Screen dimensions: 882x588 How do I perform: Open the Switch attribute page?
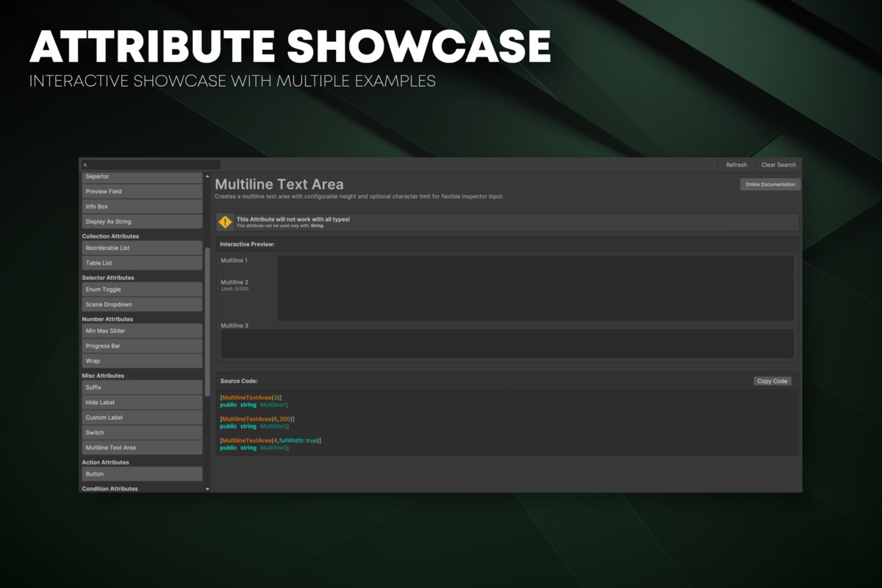142,432
